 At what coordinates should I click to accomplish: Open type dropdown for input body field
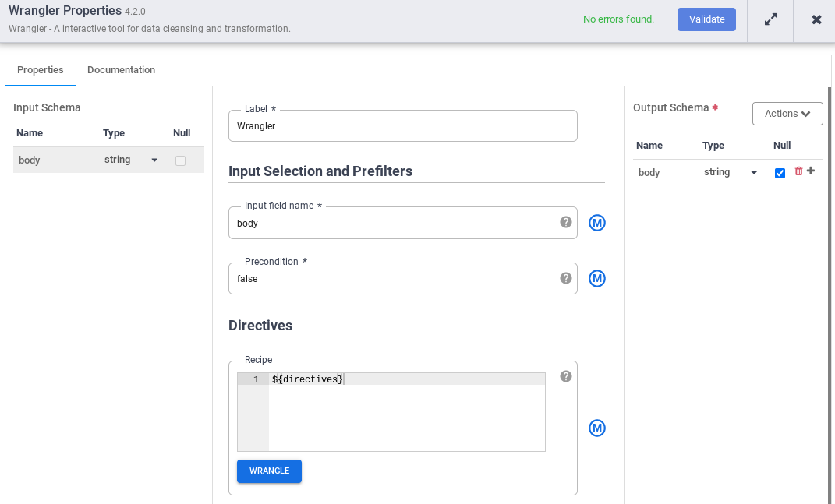pyautogui.click(x=154, y=160)
